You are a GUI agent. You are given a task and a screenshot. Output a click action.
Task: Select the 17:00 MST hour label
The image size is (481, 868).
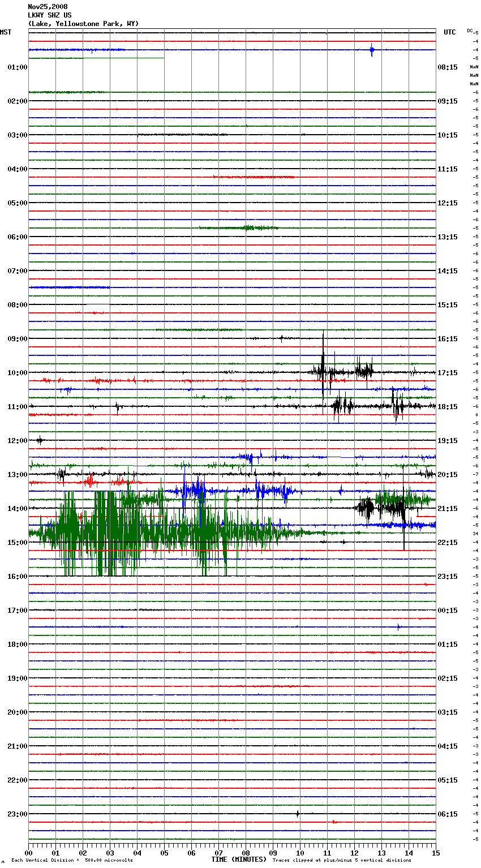[18, 611]
